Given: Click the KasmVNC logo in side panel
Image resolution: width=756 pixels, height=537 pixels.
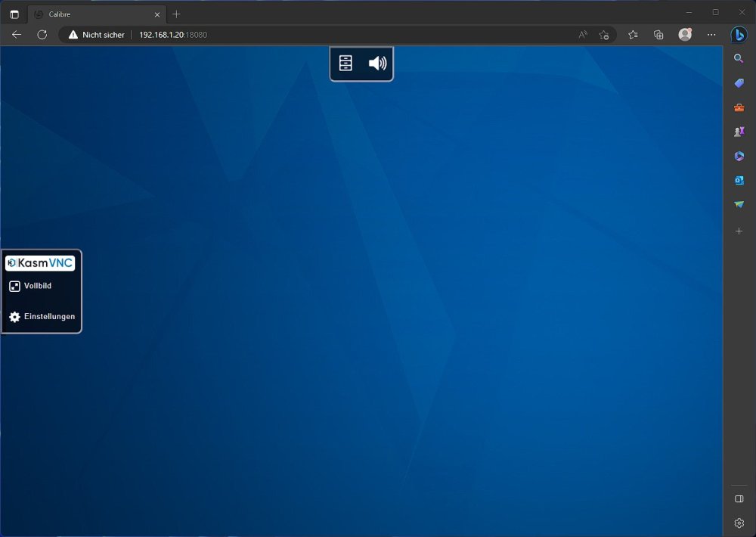Looking at the screenshot, I should (40, 263).
